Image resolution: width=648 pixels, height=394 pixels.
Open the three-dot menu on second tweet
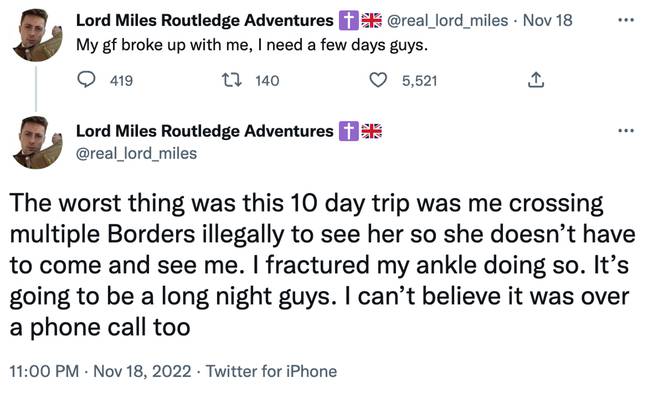626,131
